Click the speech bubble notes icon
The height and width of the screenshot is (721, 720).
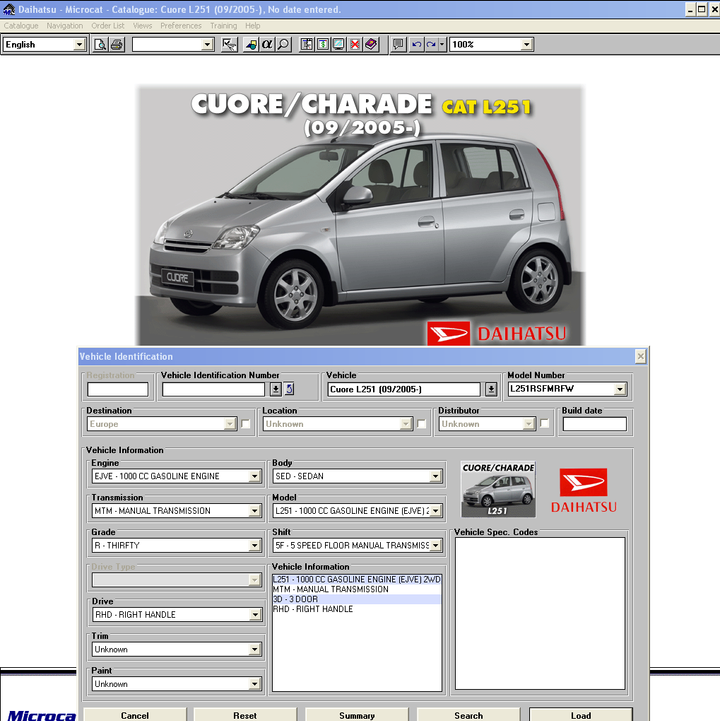pos(398,45)
